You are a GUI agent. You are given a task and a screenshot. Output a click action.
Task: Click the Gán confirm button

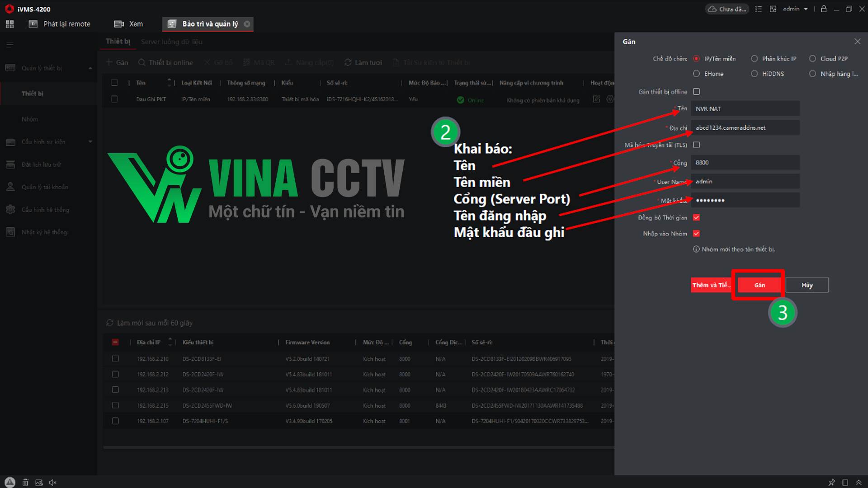(x=759, y=285)
